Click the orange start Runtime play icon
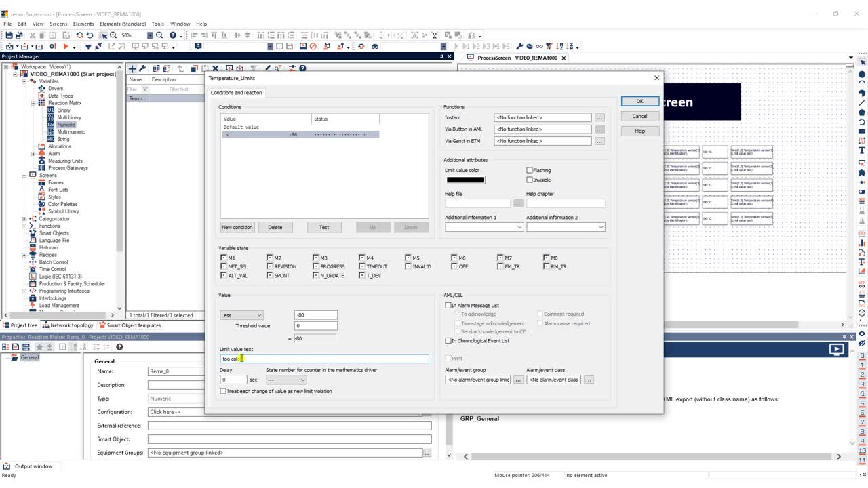This screenshot has width=868, height=488. (66, 46)
